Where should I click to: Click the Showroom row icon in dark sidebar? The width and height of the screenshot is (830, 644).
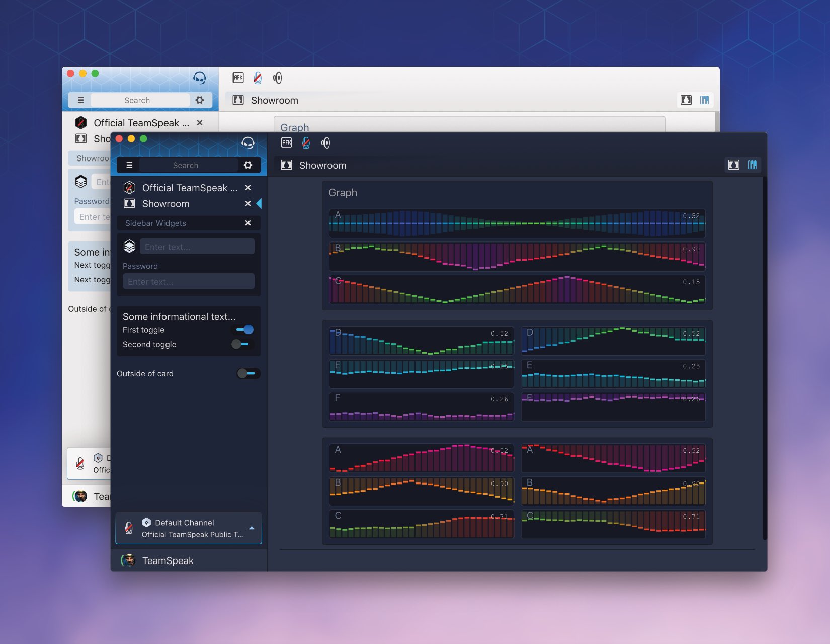coord(129,204)
